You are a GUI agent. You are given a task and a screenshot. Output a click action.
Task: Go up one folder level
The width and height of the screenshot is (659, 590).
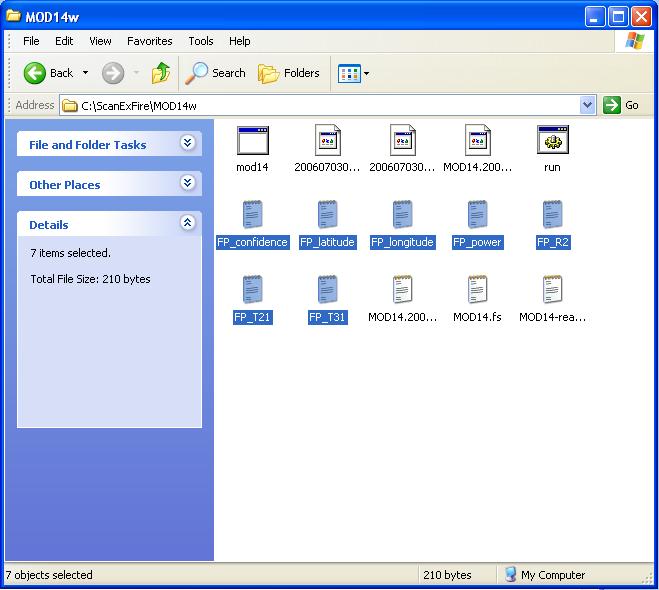point(161,73)
